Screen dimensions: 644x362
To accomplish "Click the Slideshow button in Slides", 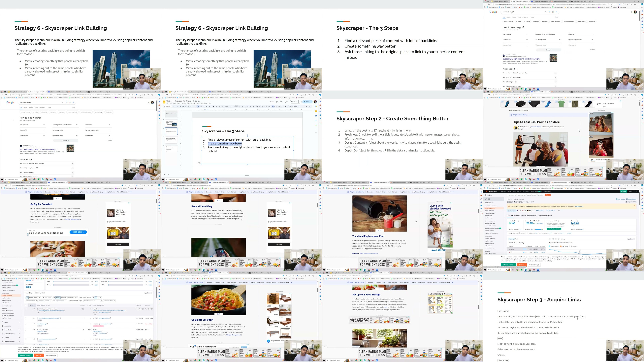I will click(x=294, y=102).
